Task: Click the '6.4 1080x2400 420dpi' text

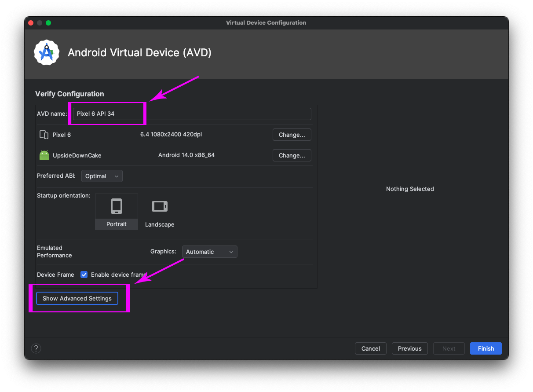Action: pyautogui.click(x=171, y=135)
